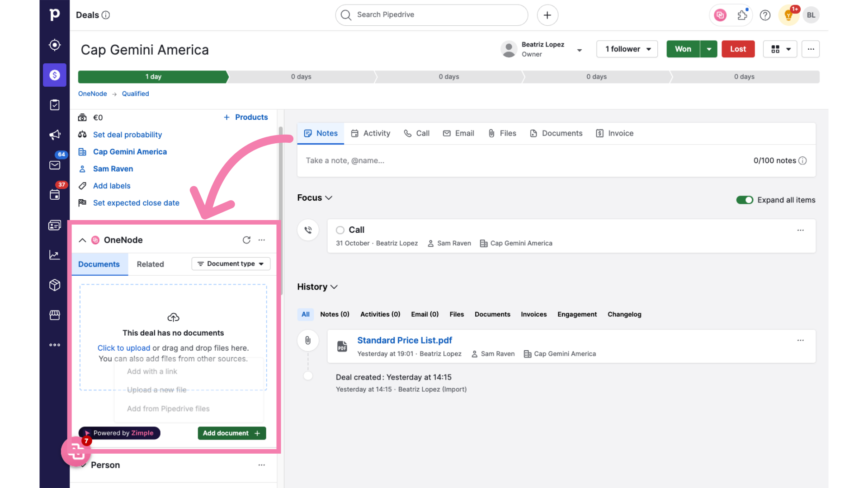868x488 pixels.
Task: Click the Click to upload link
Action: [x=124, y=348]
